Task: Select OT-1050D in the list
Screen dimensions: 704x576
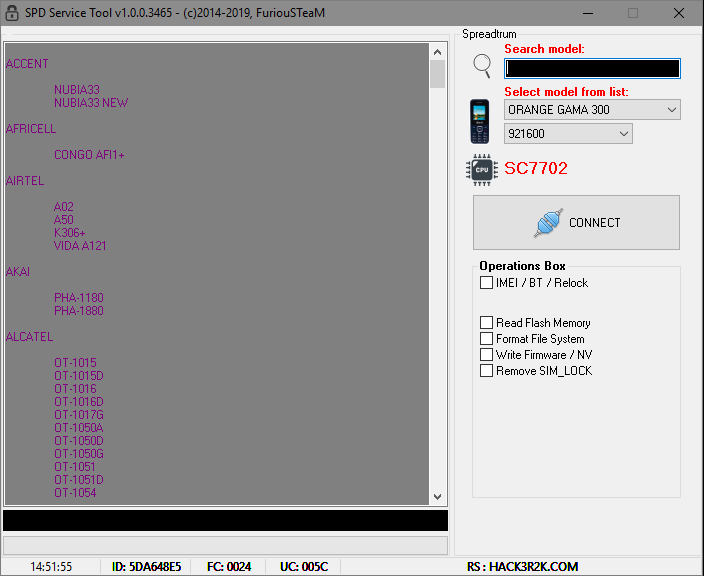Action: 79,441
